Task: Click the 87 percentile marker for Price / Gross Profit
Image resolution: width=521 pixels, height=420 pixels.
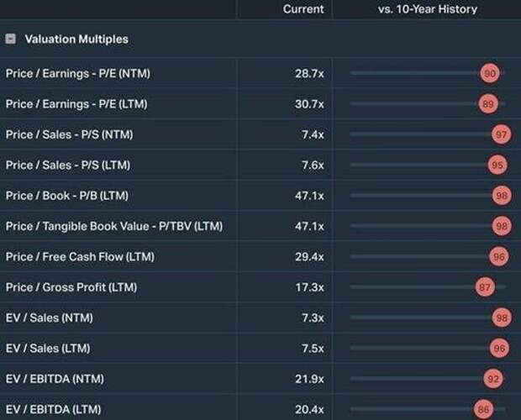Action: [x=485, y=287]
